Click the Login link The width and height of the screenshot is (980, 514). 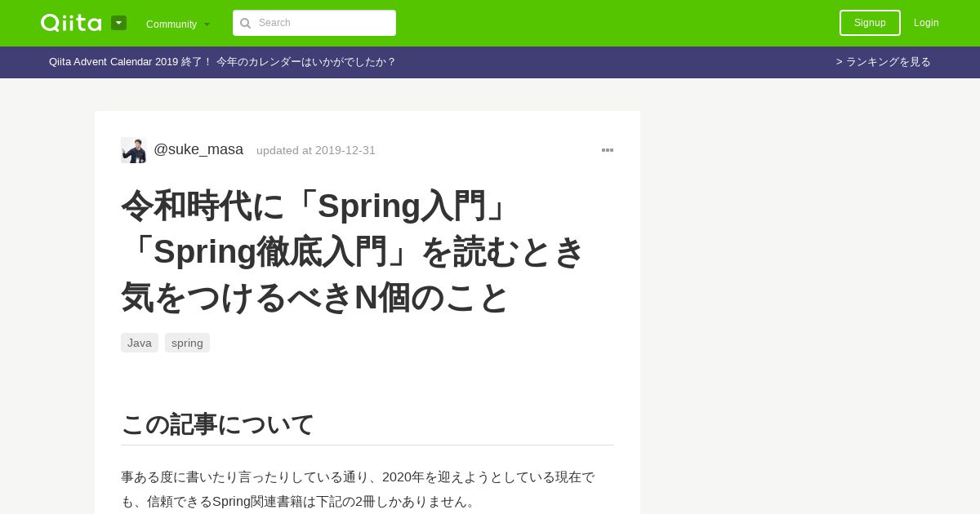coord(926,23)
